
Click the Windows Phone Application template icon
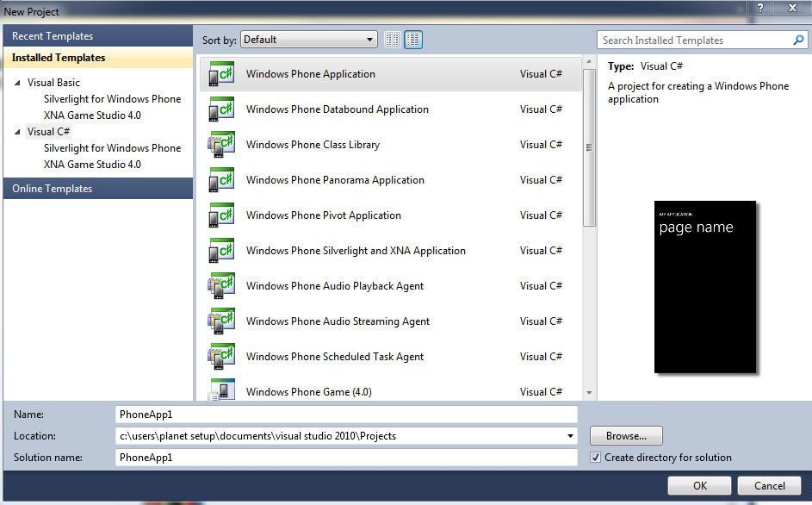point(221,74)
